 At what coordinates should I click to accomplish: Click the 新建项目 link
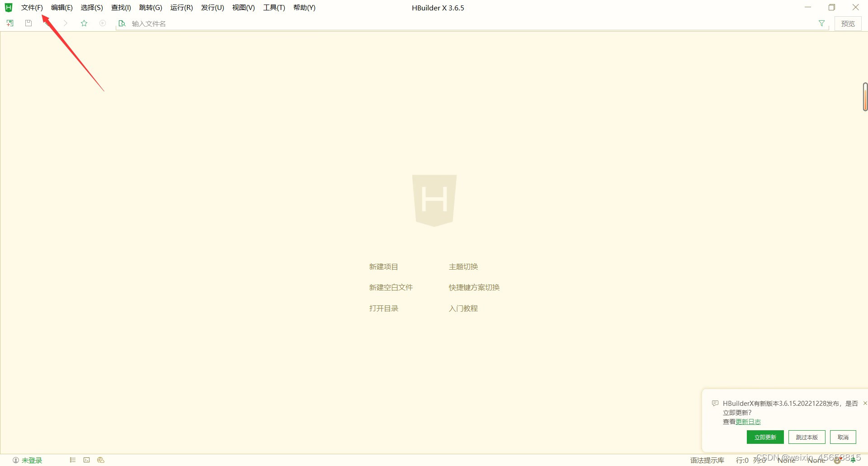(383, 266)
